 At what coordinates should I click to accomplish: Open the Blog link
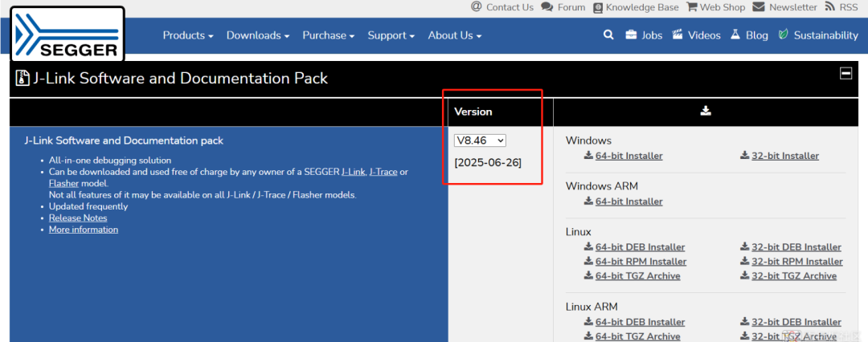749,35
